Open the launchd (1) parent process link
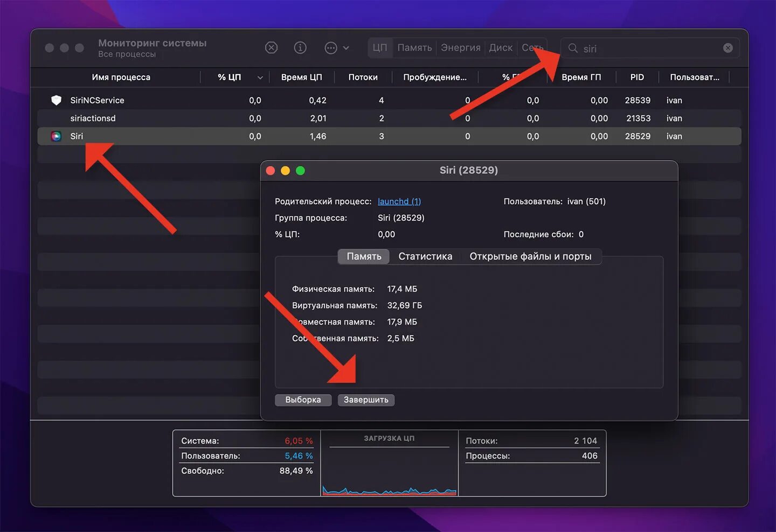 pos(399,201)
